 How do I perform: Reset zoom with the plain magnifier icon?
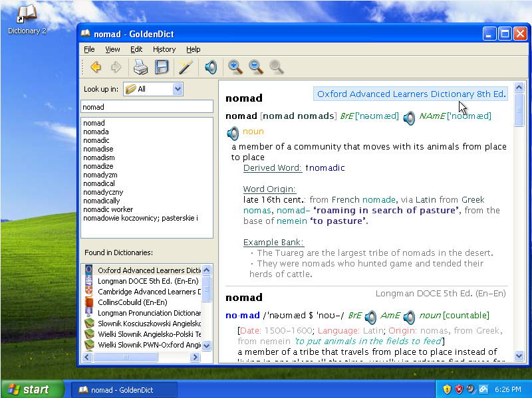(277, 67)
